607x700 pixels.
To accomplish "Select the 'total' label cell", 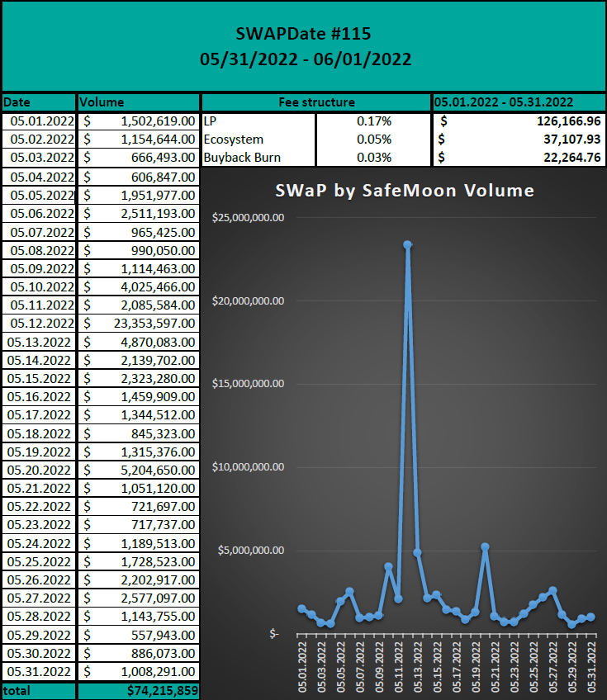I will pyautogui.click(x=39, y=691).
